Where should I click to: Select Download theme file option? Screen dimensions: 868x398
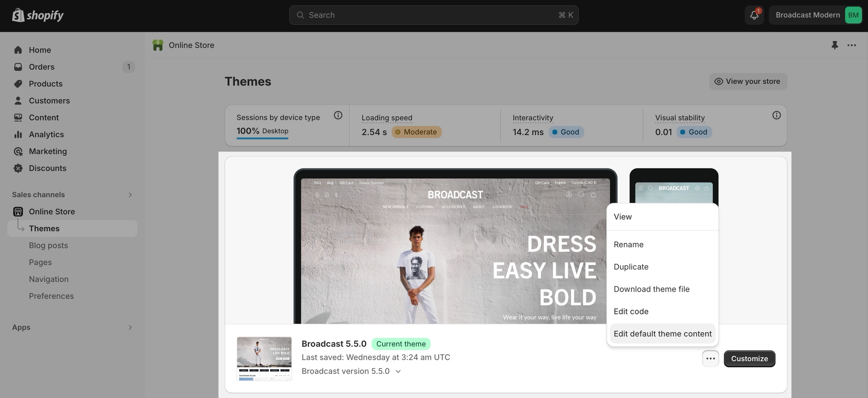click(x=651, y=289)
